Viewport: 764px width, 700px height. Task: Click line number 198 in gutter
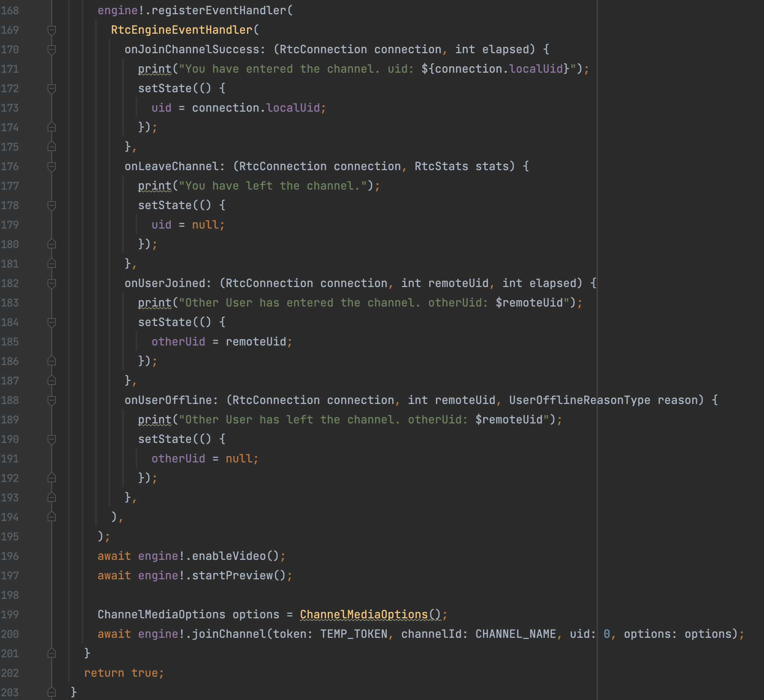click(x=10, y=595)
